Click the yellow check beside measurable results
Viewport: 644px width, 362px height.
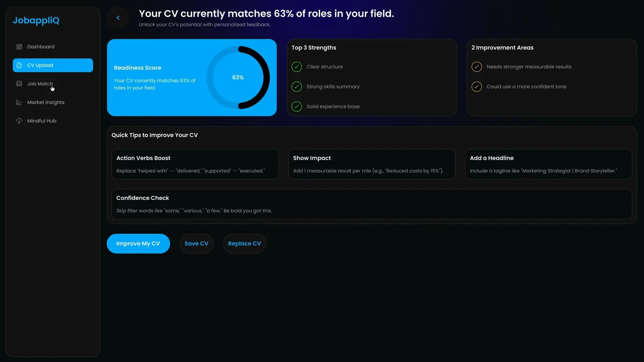click(x=477, y=67)
